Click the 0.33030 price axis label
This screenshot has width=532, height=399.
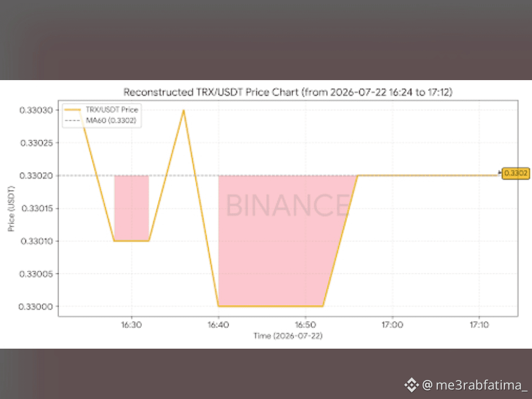(x=36, y=110)
